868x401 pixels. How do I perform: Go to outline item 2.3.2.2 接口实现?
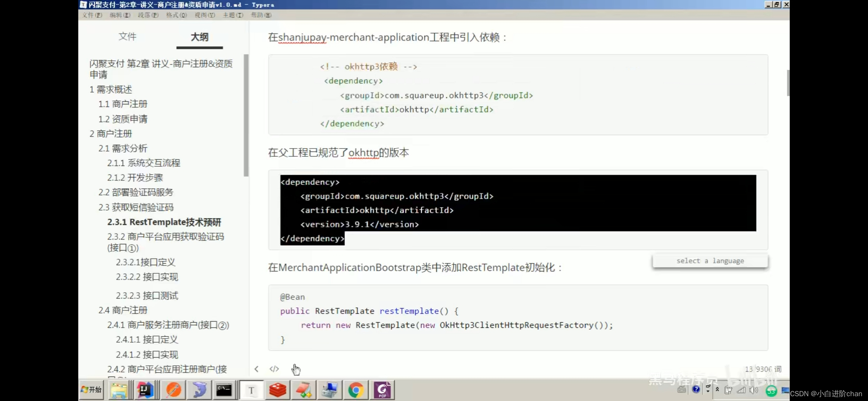click(147, 277)
